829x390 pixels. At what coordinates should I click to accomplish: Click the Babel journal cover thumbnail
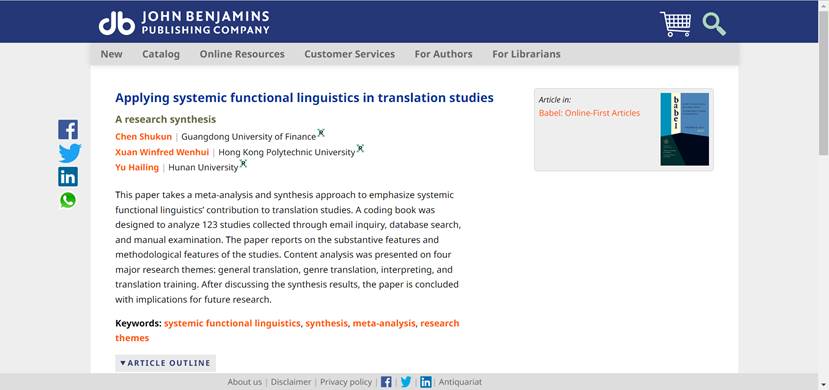(684, 129)
